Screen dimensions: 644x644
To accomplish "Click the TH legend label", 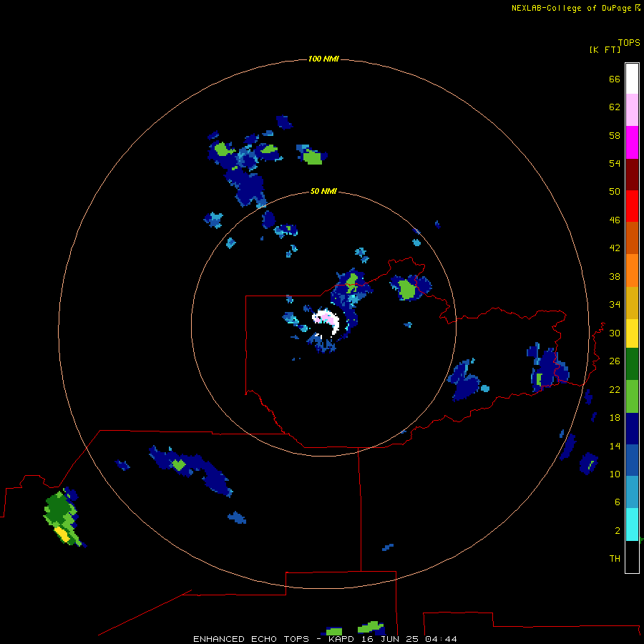I will click(615, 559).
